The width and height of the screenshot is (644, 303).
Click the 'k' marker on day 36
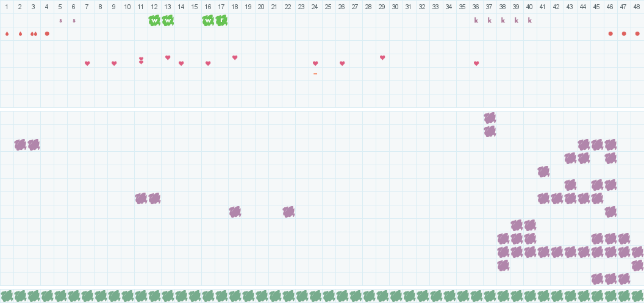(x=476, y=20)
